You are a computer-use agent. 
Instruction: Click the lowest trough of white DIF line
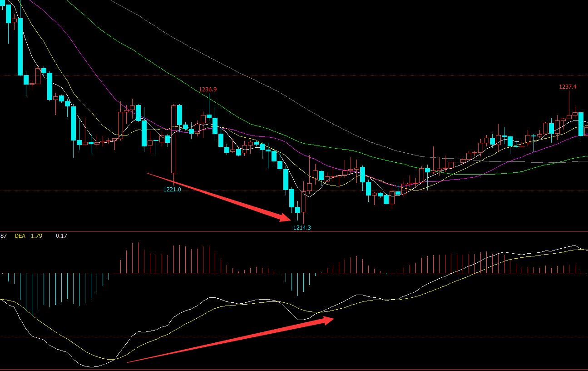pos(92,366)
